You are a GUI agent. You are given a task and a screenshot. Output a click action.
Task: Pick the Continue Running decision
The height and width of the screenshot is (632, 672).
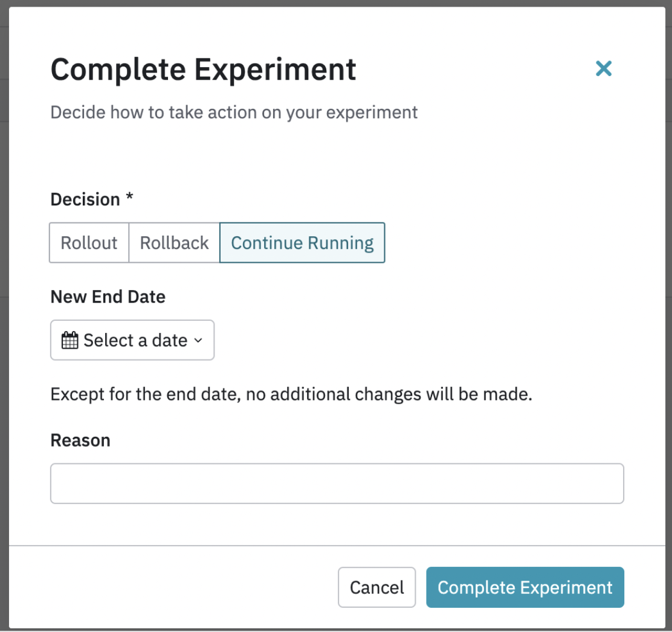pos(302,243)
